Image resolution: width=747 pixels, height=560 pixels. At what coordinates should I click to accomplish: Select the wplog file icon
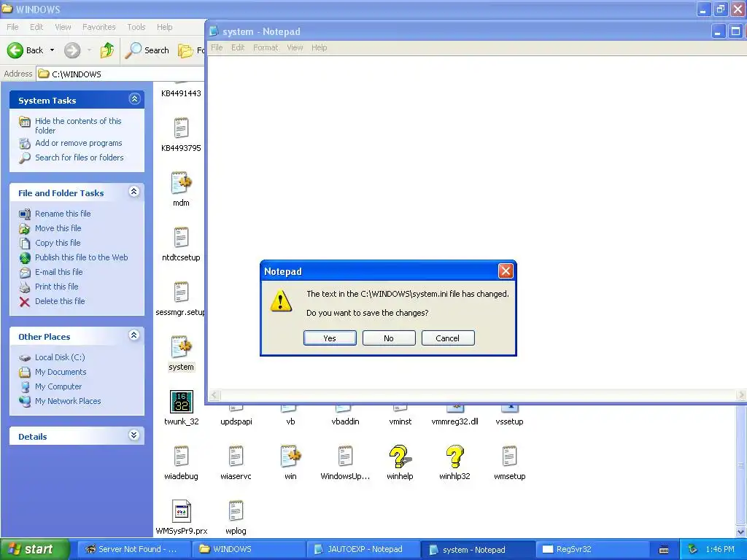pyautogui.click(x=236, y=511)
